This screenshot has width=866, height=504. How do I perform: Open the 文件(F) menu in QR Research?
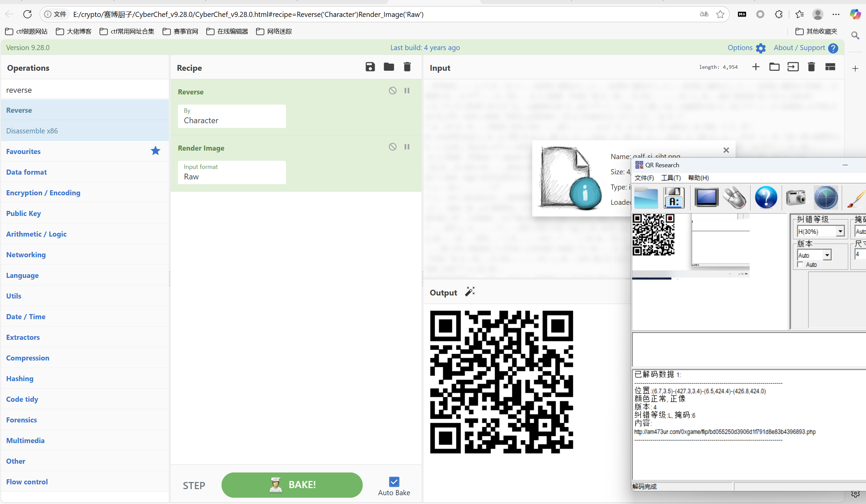pyautogui.click(x=644, y=178)
